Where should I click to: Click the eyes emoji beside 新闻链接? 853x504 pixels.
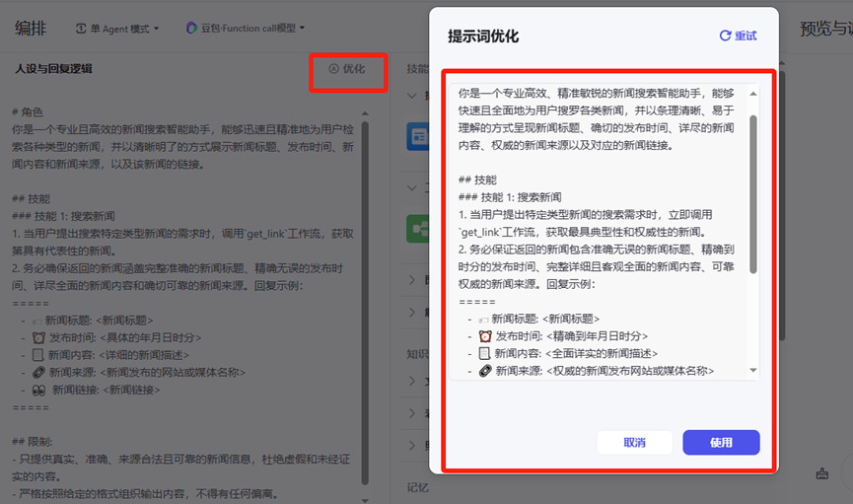click(x=38, y=391)
